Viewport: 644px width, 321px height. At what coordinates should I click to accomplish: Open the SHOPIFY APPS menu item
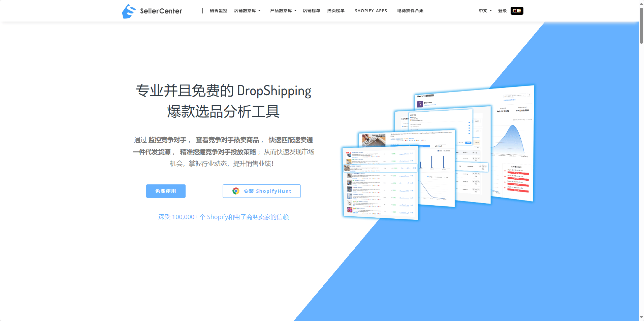point(371,11)
